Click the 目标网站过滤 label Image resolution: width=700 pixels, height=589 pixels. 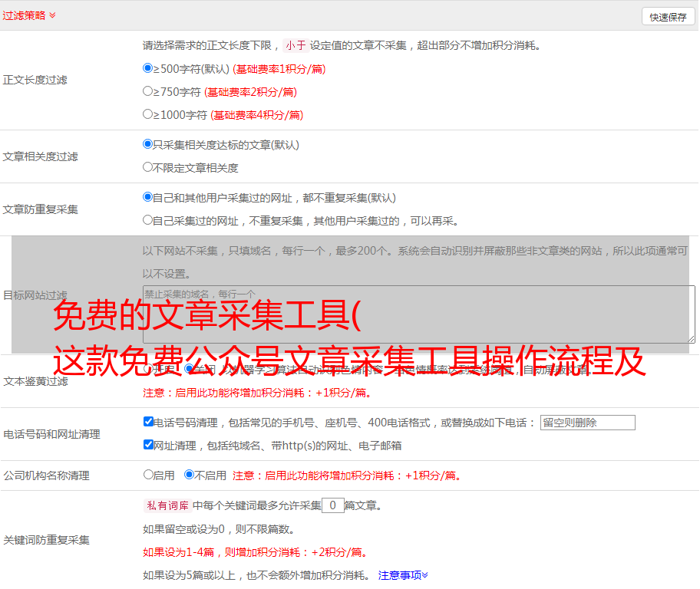(35, 295)
